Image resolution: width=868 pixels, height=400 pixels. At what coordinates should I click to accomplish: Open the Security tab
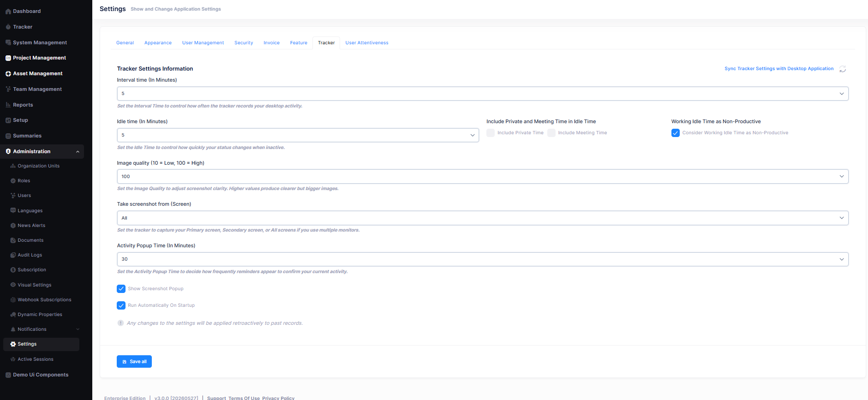pyautogui.click(x=244, y=43)
